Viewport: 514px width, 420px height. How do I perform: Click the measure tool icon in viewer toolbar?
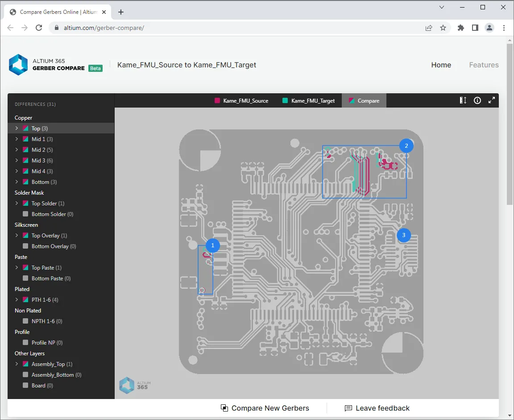point(463,100)
